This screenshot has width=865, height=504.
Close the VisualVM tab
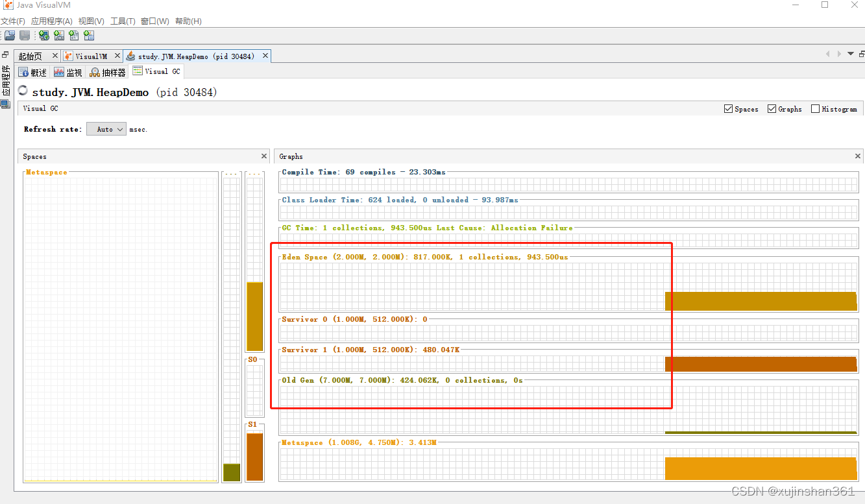[117, 56]
